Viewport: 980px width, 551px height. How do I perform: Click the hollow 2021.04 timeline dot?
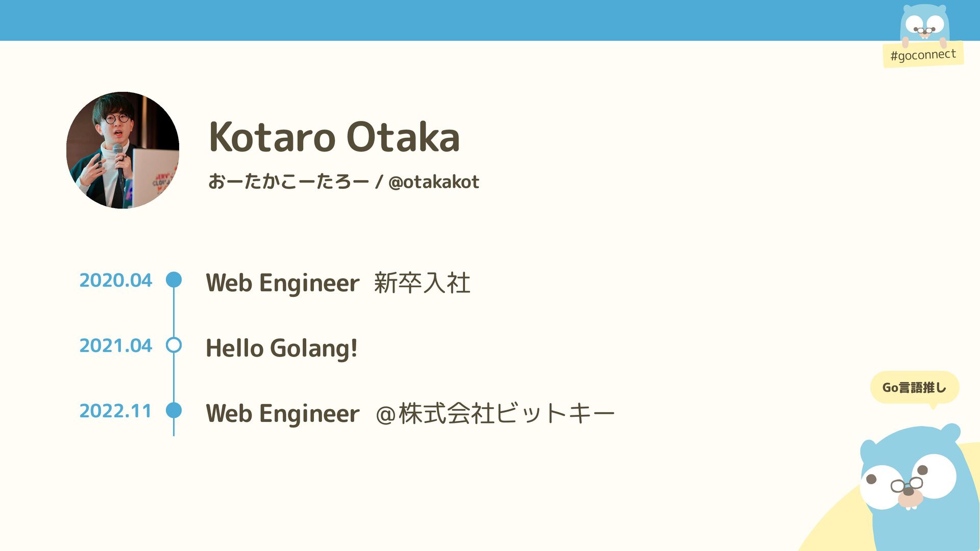(x=174, y=345)
